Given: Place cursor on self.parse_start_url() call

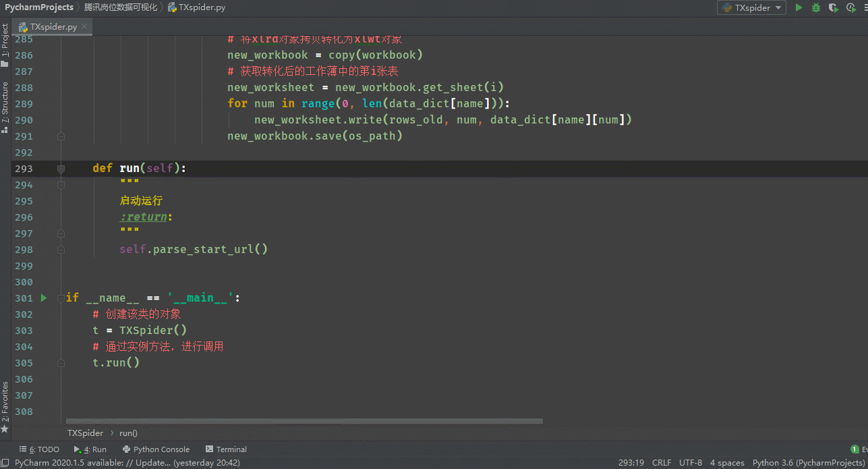Looking at the screenshot, I should (194, 249).
